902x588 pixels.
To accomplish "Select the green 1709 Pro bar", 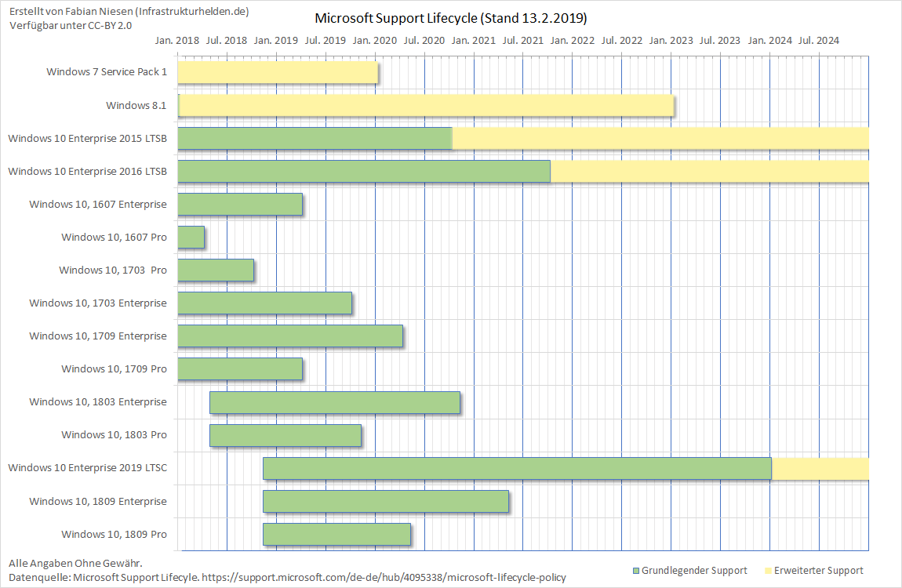I will [x=240, y=369].
